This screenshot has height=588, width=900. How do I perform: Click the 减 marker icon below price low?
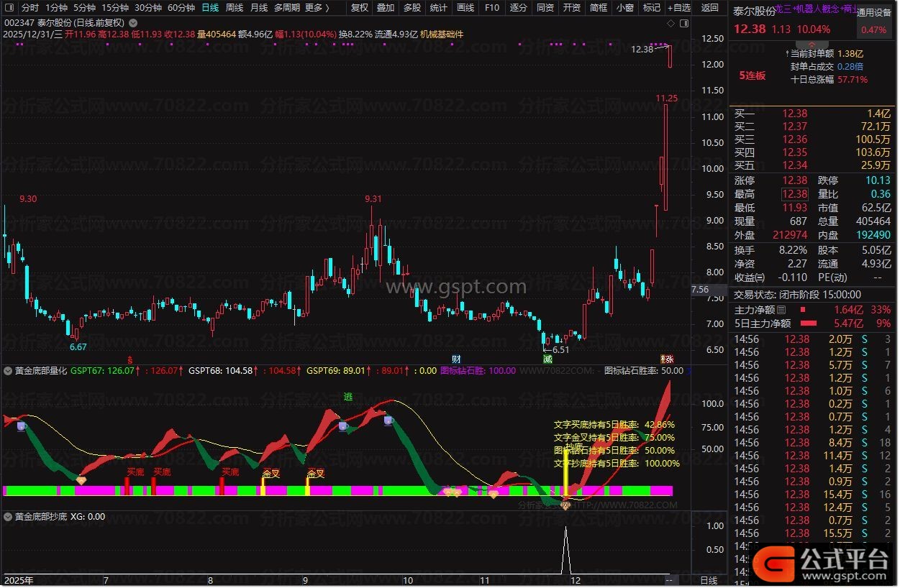547,359
